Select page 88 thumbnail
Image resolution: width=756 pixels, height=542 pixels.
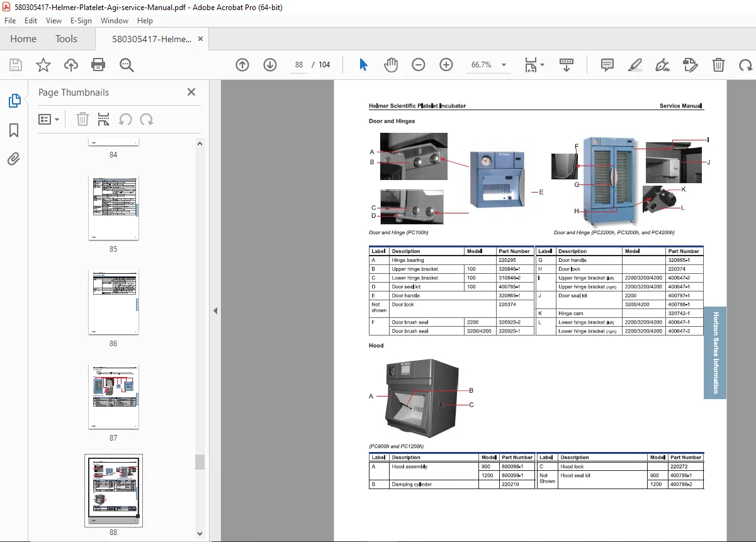point(113,490)
